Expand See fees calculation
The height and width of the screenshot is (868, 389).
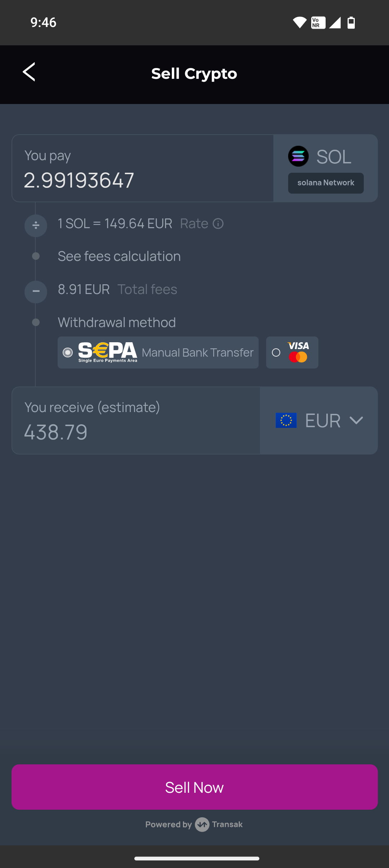click(x=119, y=257)
